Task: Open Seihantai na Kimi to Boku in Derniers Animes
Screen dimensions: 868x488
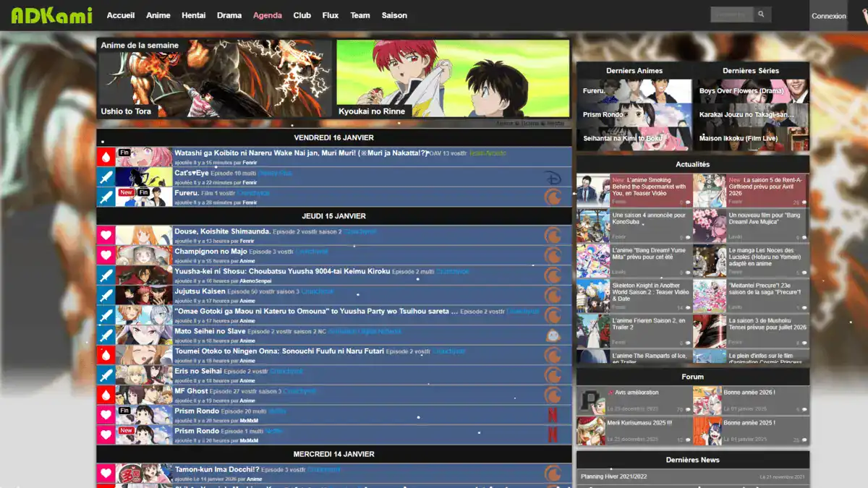Action: pos(634,138)
